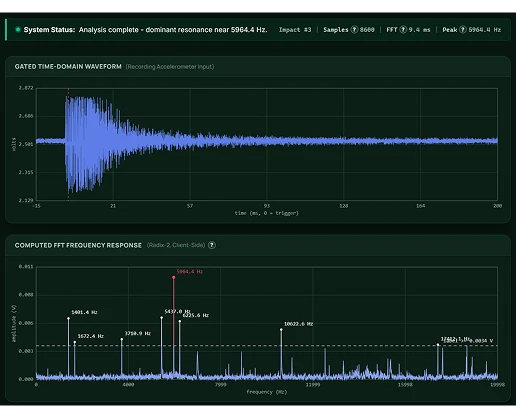The image size is (516, 418).
Task: Click the Computed FFT Frequency Response title
Action: [x=78, y=245]
